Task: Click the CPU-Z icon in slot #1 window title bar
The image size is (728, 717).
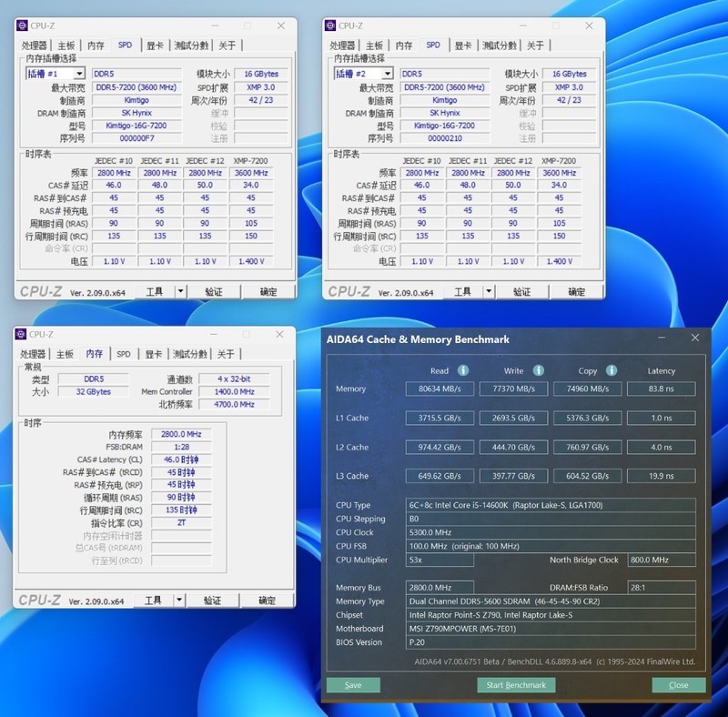Action: [x=25, y=25]
